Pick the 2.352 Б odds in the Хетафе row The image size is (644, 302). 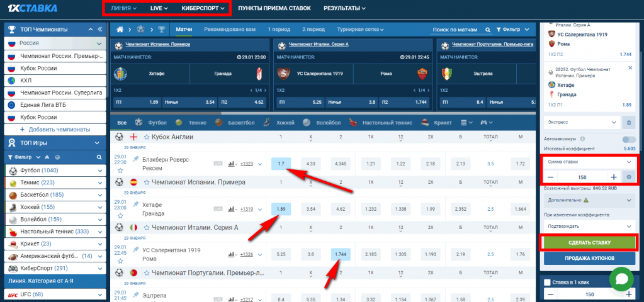[461, 210]
